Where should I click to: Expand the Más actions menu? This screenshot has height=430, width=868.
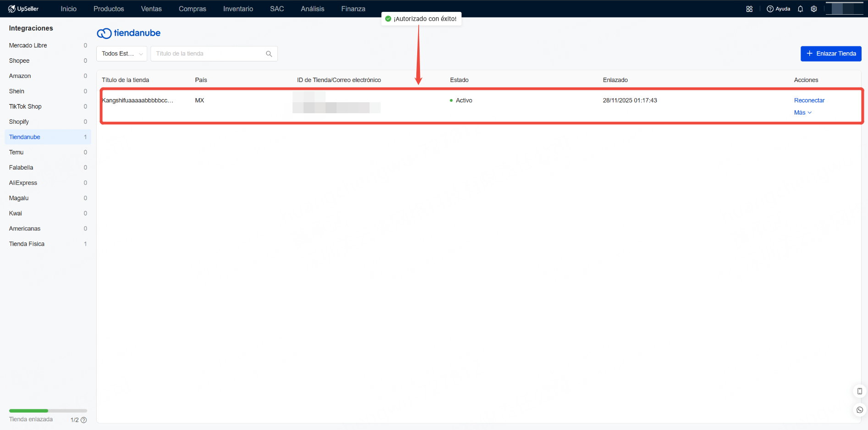click(802, 113)
